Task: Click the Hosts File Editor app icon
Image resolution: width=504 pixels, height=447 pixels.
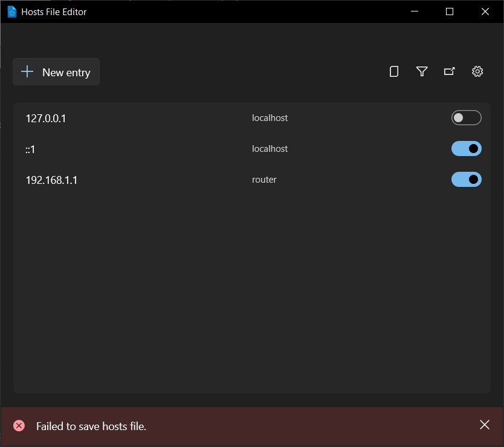Action: click(11, 11)
